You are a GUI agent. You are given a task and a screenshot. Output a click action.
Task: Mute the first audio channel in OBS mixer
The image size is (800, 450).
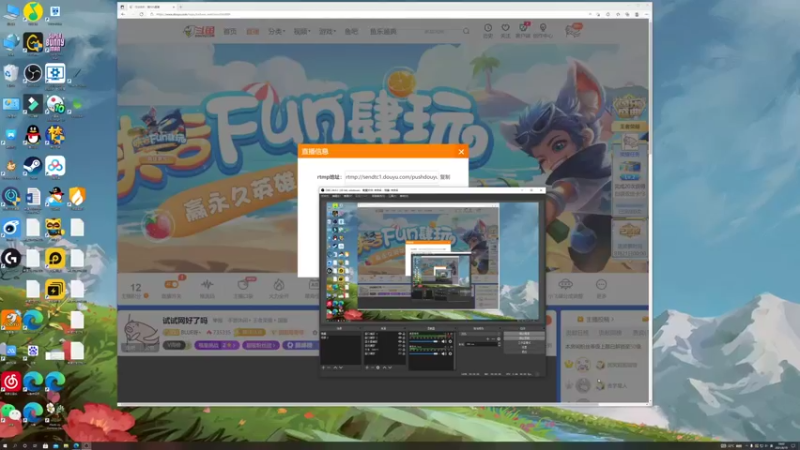tap(443, 341)
